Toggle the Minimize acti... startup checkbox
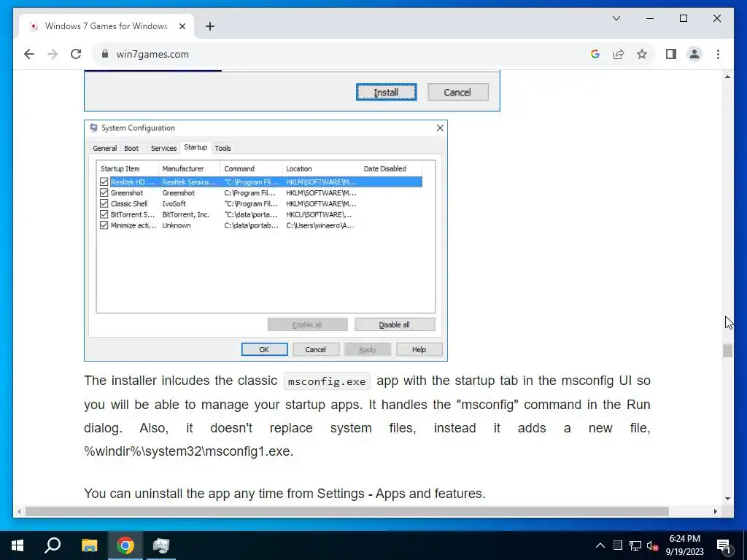This screenshot has width=747, height=560. (104, 225)
